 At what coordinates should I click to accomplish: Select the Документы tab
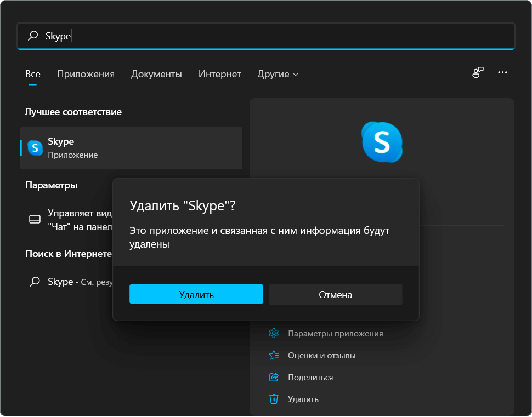click(156, 74)
